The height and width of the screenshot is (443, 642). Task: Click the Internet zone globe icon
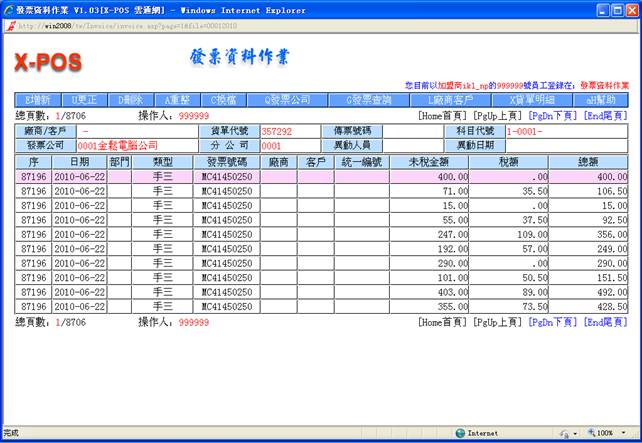tap(461, 434)
